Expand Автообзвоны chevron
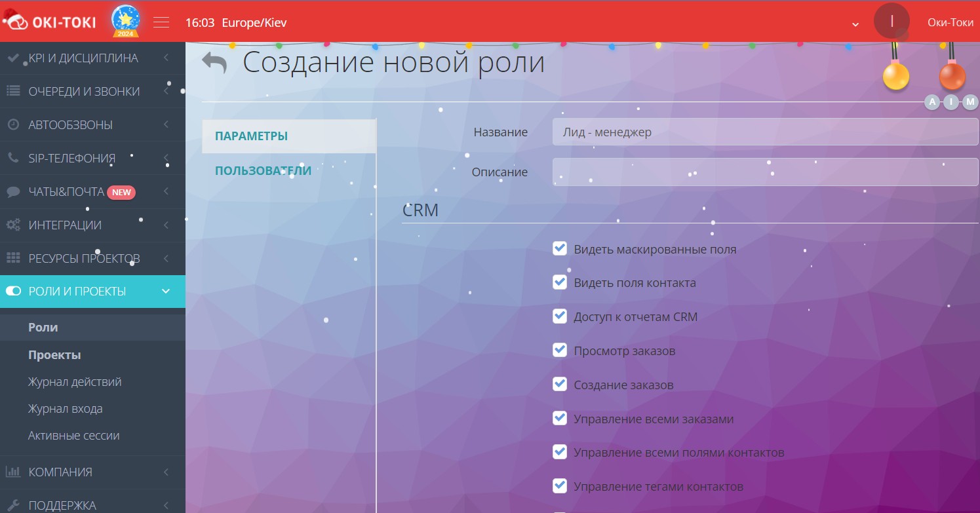This screenshot has height=513, width=980. (166, 124)
